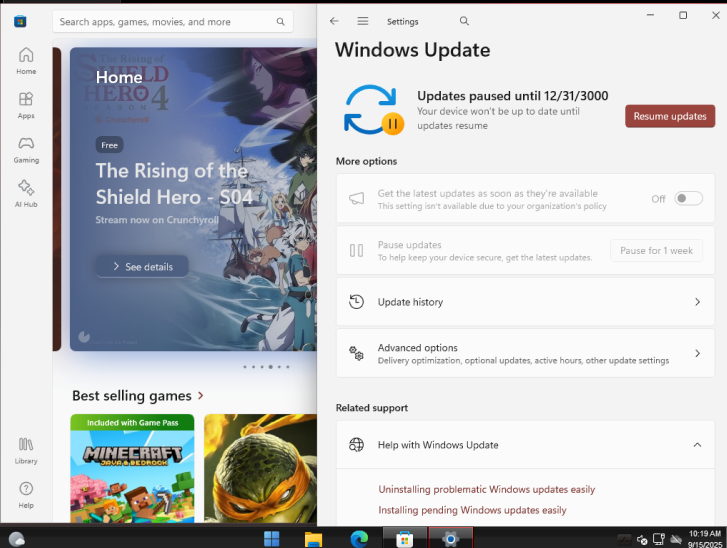Screen dimensions: 727x548
Task: Open Home in Microsoft Store sidebar
Action: [x=26, y=61]
